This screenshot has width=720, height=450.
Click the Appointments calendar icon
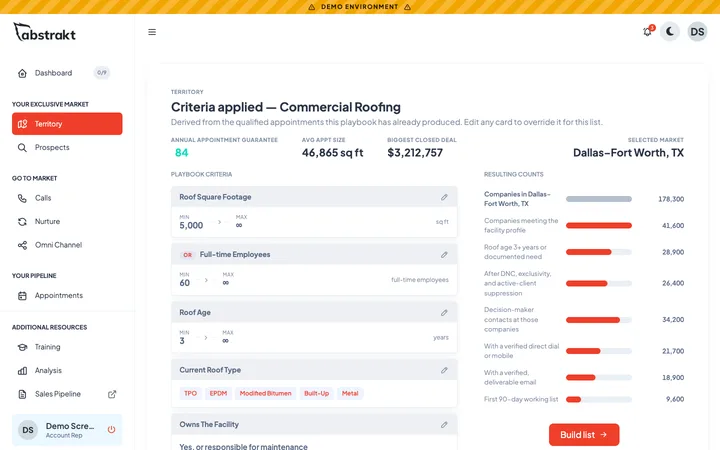click(x=22, y=296)
